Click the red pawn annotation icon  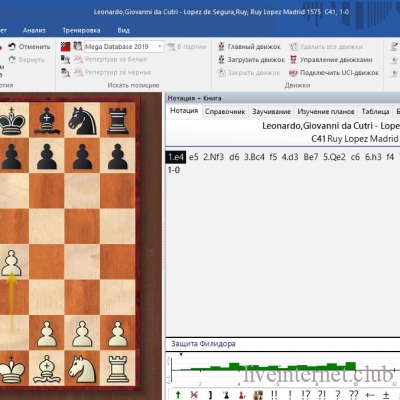coord(242,395)
